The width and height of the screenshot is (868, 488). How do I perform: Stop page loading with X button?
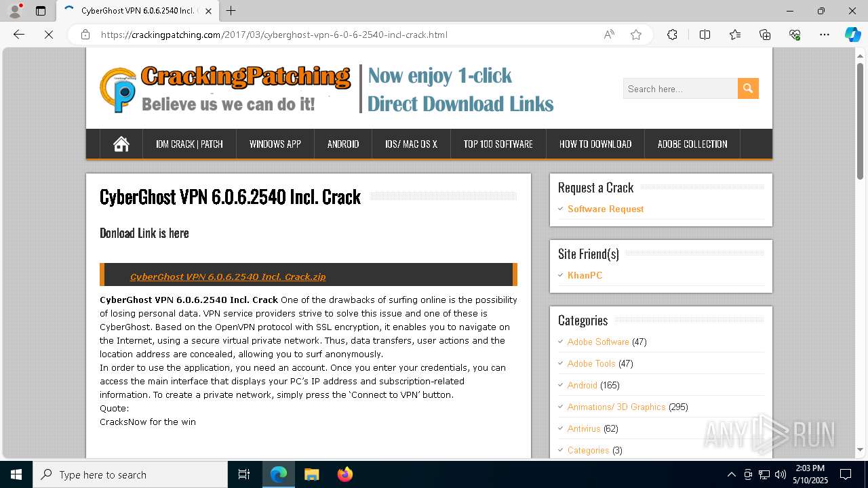(49, 35)
